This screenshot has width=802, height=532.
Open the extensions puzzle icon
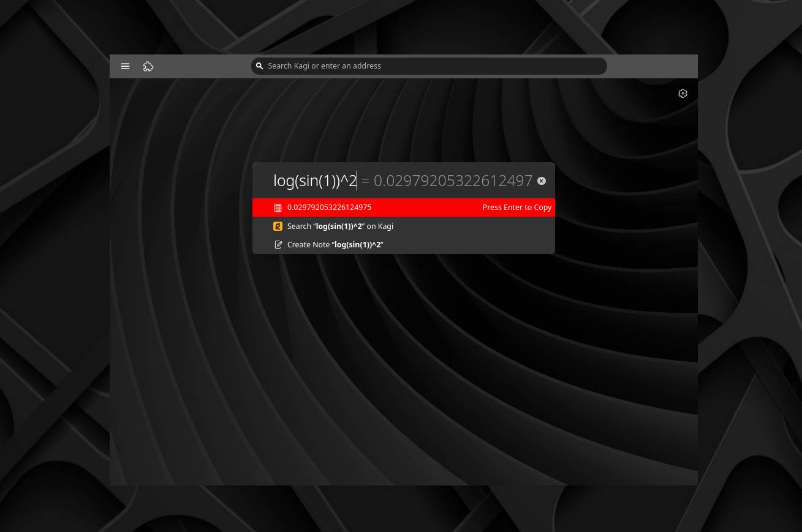coord(148,67)
